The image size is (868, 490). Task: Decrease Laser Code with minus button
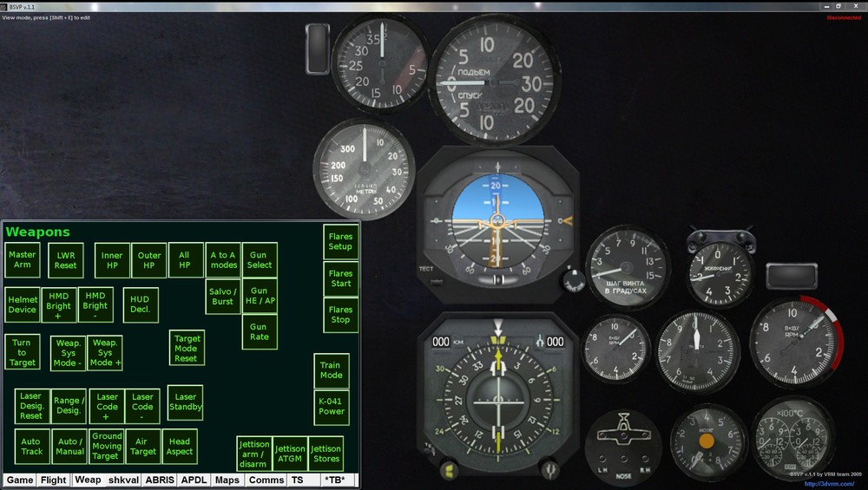coord(142,406)
